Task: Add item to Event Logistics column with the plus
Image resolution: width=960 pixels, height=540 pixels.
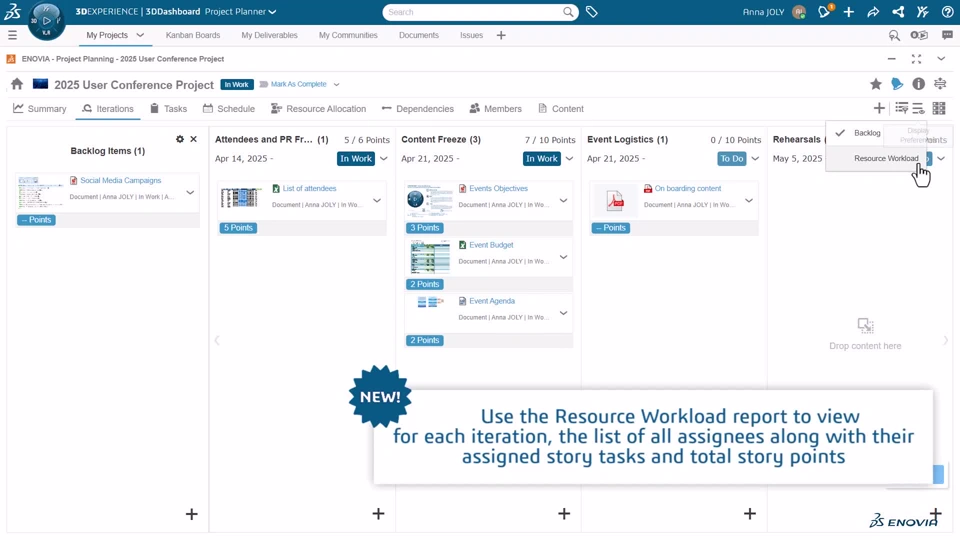Action: coord(750,514)
